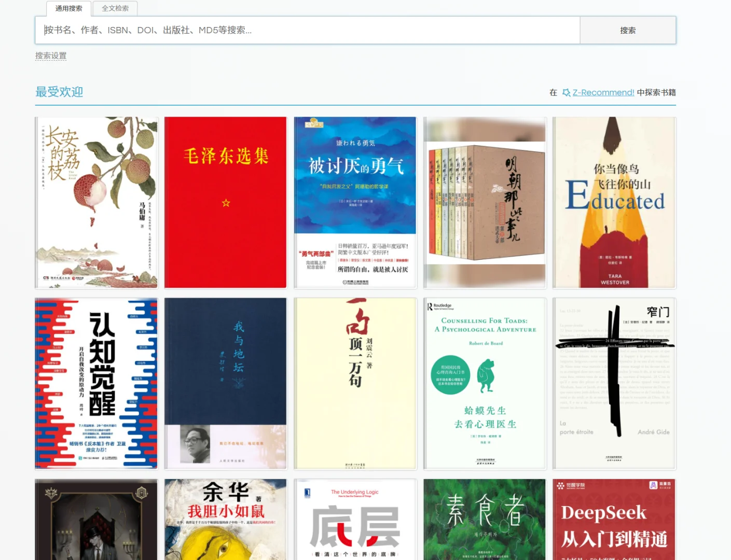The width and height of the screenshot is (731, 560).
Task: Focus the book search input field
Action: pyautogui.click(x=308, y=30)
